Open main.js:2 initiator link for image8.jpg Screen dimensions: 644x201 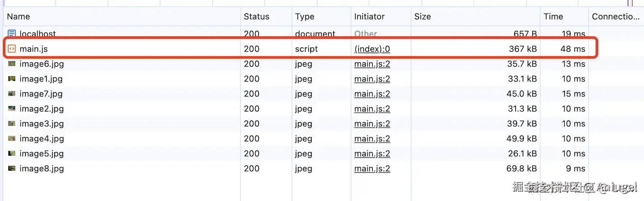tap(372, 168)
